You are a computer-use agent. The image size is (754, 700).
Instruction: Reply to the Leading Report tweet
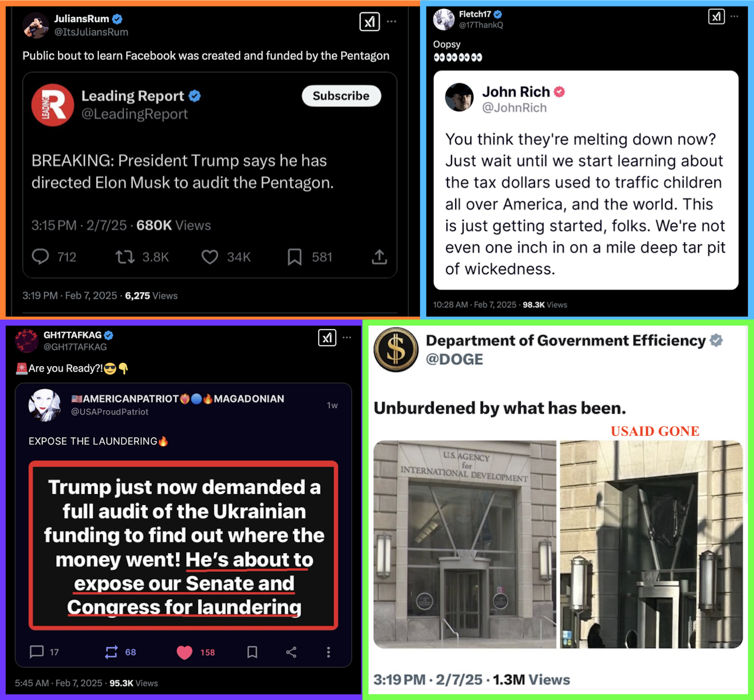[x=41, y=257]
